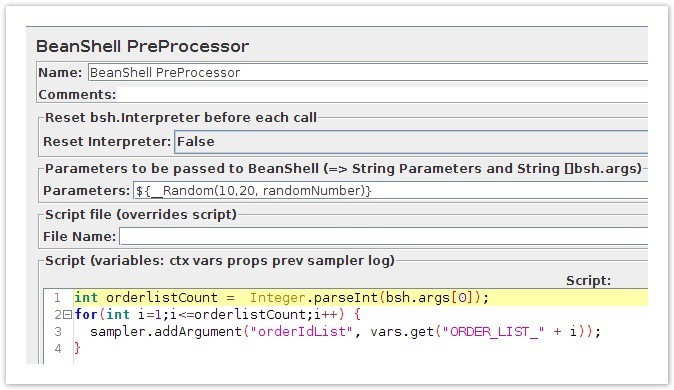Click the script File Name field
This screenshot has width=674, height=390.
pyautogui.click(x=383, y=236)
